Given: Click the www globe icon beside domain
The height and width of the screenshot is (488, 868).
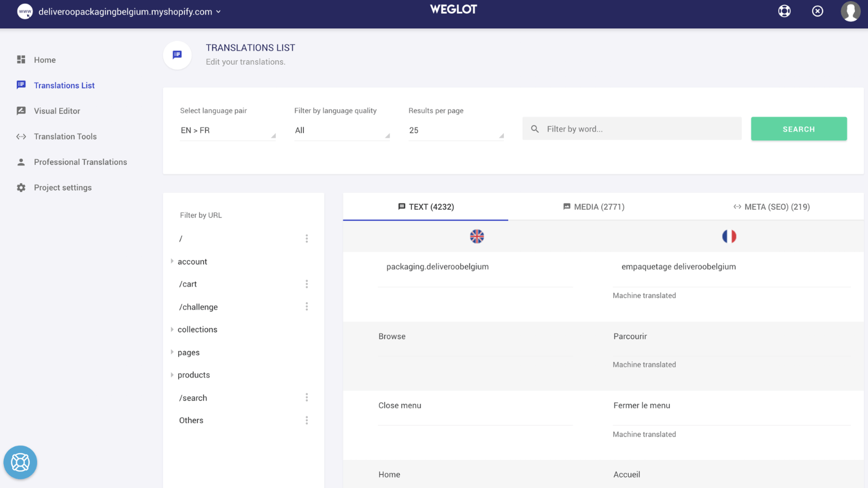Looking at the screenshot, I should 25,11.
